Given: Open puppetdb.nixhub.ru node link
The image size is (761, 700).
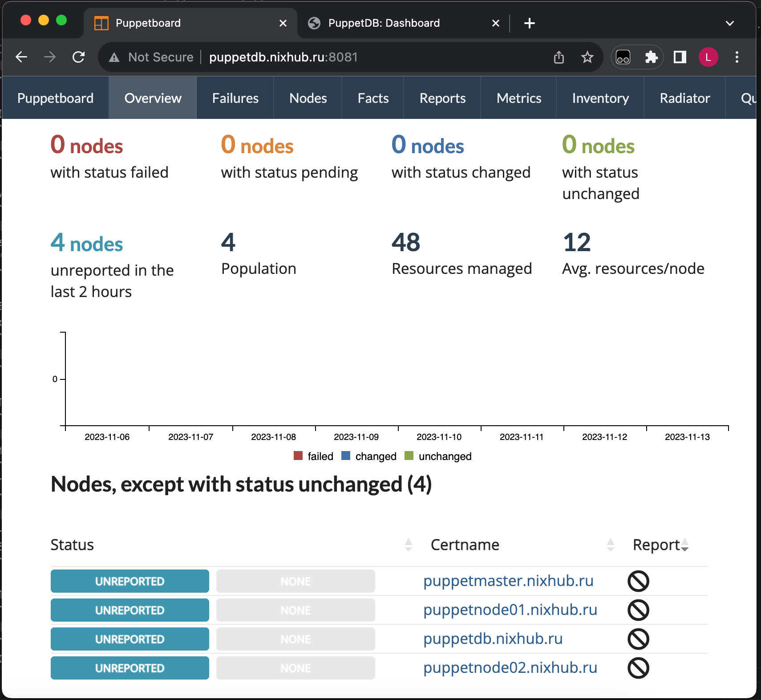Looking at the screenshot, I should click(x=493, y=639).
